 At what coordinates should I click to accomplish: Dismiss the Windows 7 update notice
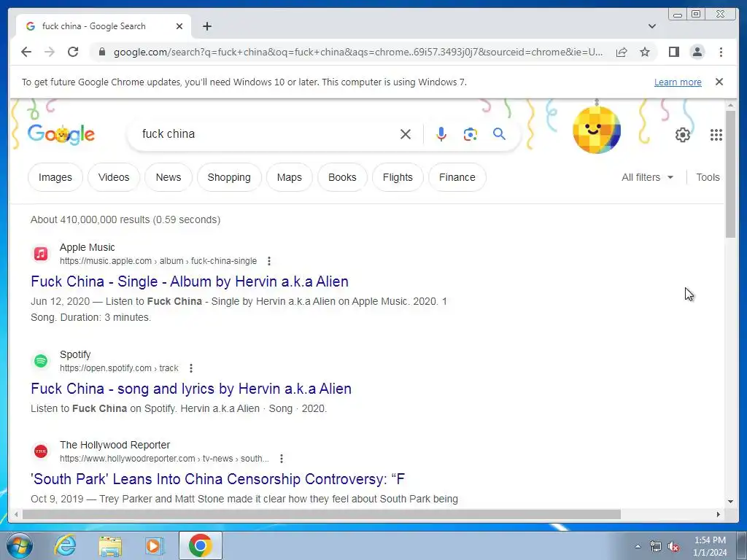click(719, 82)
